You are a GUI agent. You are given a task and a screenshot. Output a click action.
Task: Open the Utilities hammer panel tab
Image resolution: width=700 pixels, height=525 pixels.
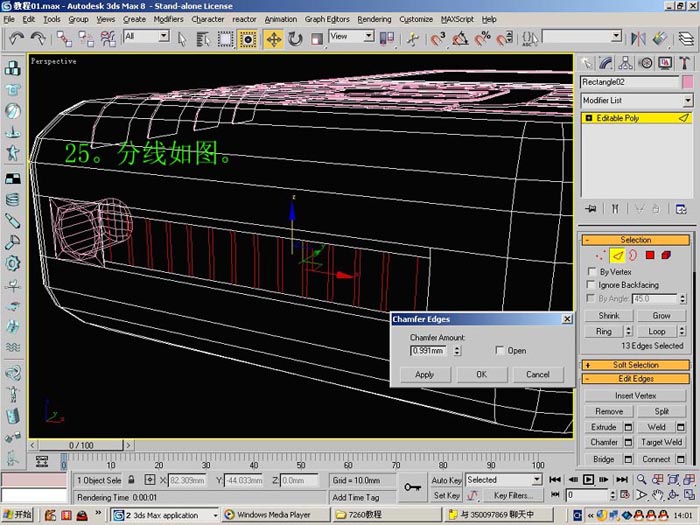tap(684, 63)
